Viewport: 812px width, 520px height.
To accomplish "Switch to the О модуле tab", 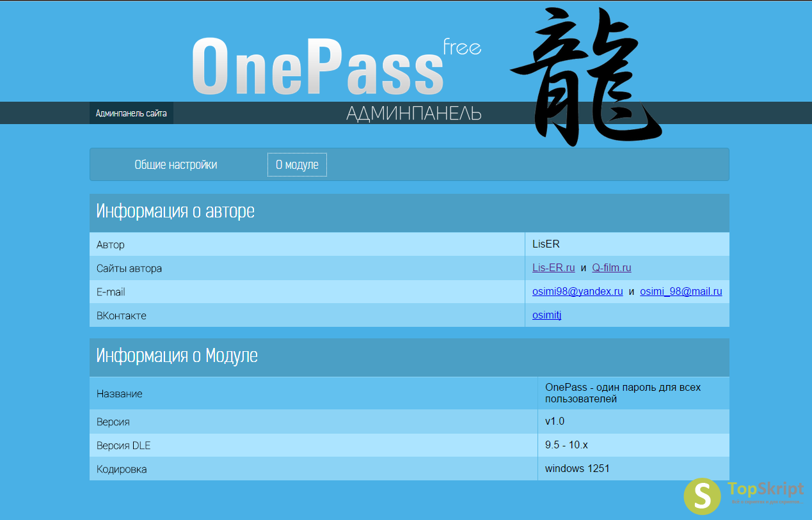I will pos(297,164).
